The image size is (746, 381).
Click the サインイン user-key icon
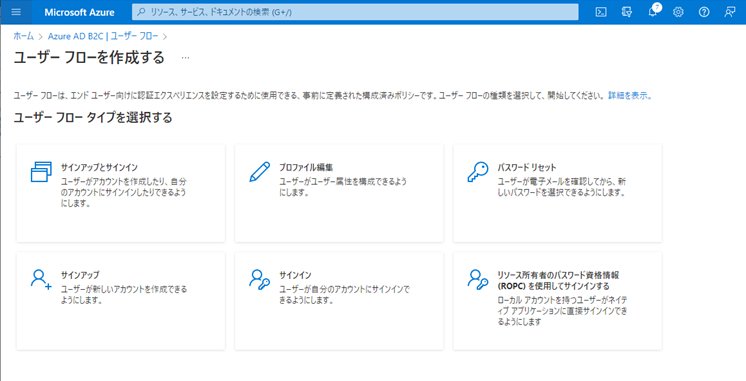pyautogui.click(x=259, y=279)
